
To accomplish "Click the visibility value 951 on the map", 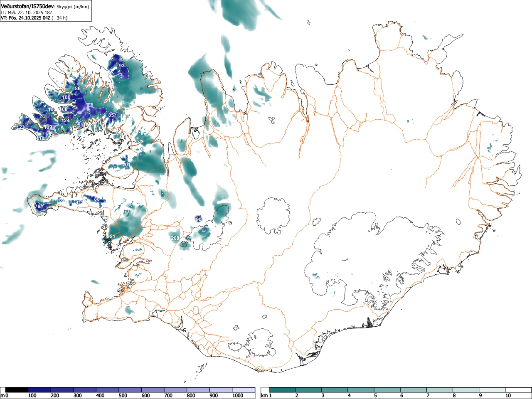I will 111,236.
